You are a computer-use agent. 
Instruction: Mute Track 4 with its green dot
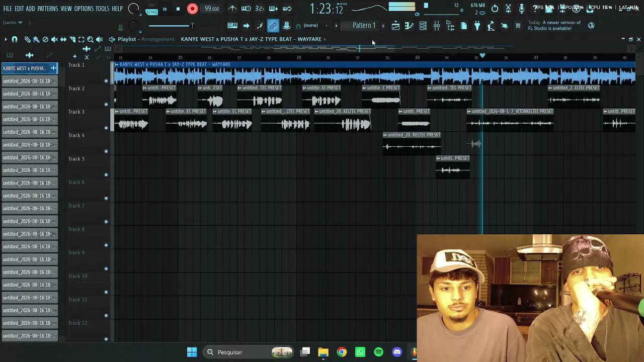[x=106, y=151]
